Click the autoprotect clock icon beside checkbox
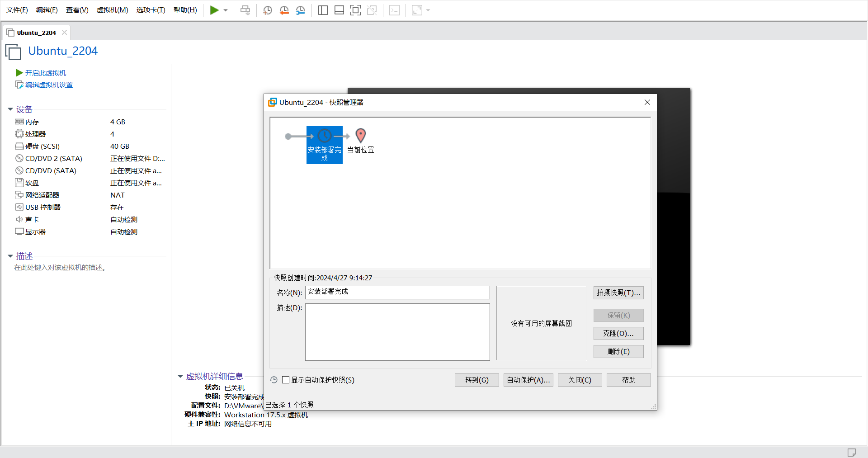Viewport: 868px width, 458px height. [274, 380]
